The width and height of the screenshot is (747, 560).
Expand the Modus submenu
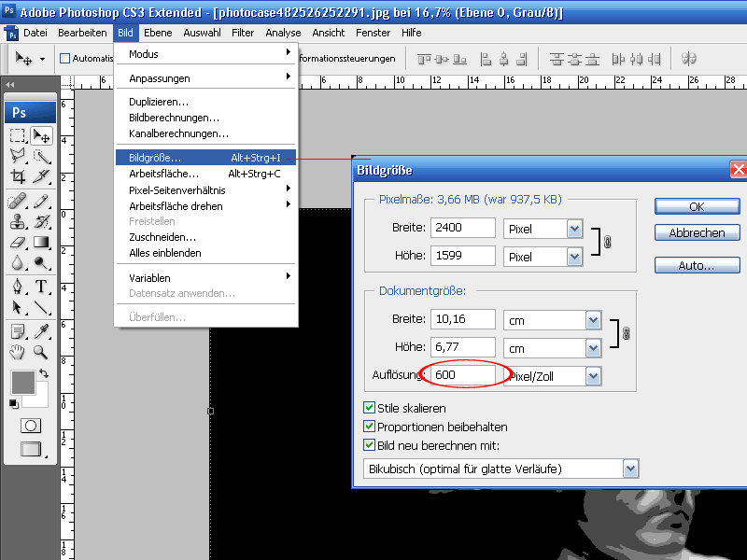tap(206, 54)
